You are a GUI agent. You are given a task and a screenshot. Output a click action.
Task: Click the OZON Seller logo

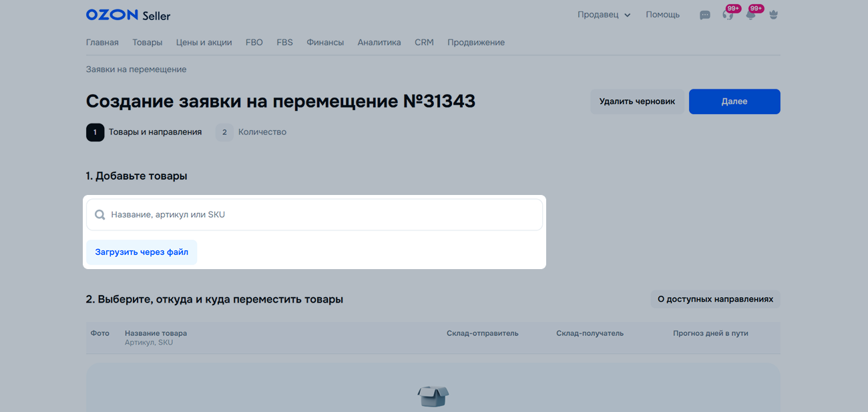[x=128, y=15]
